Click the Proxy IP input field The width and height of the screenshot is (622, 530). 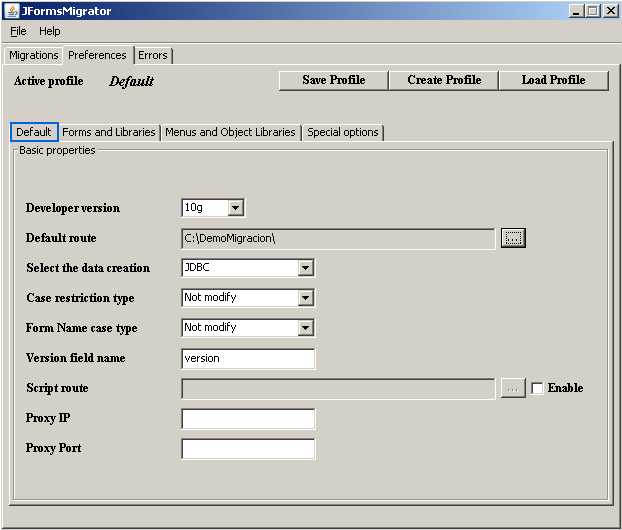(248, 419)
